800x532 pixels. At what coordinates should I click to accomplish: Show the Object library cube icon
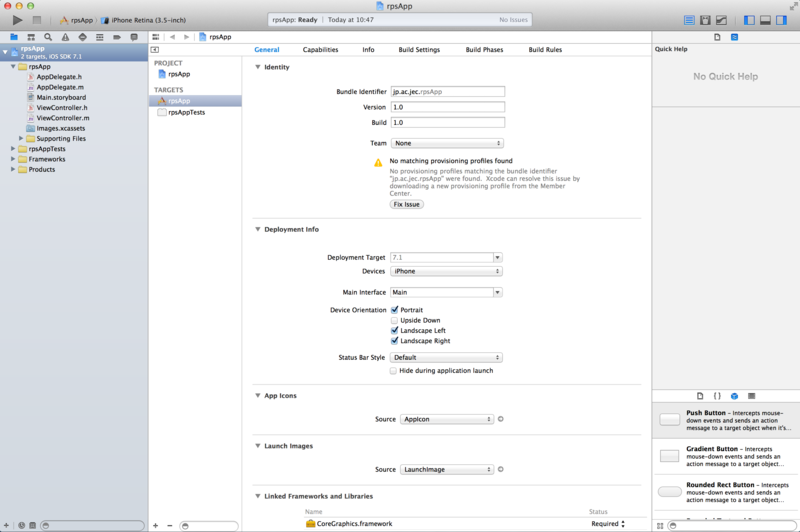tap(734, 396)
